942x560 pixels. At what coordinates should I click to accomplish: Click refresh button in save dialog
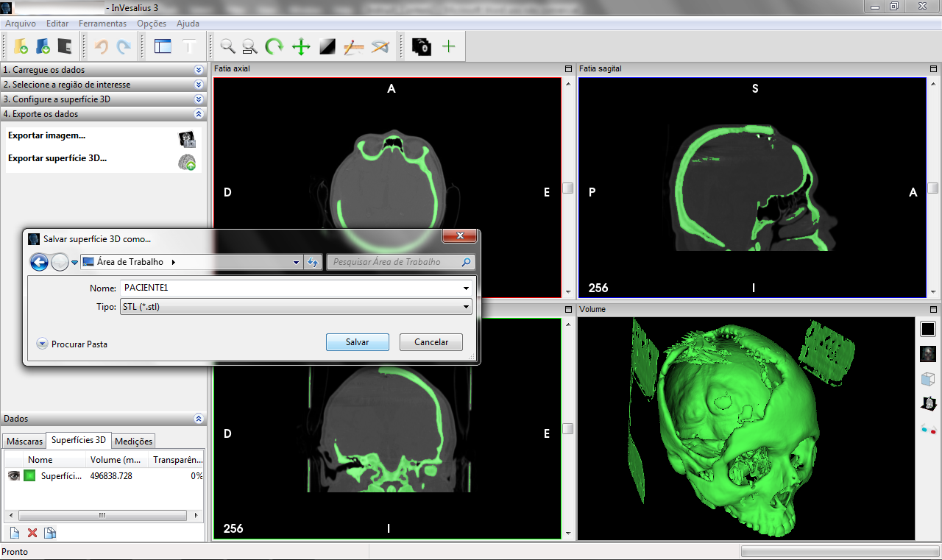(x=314, y=262)
